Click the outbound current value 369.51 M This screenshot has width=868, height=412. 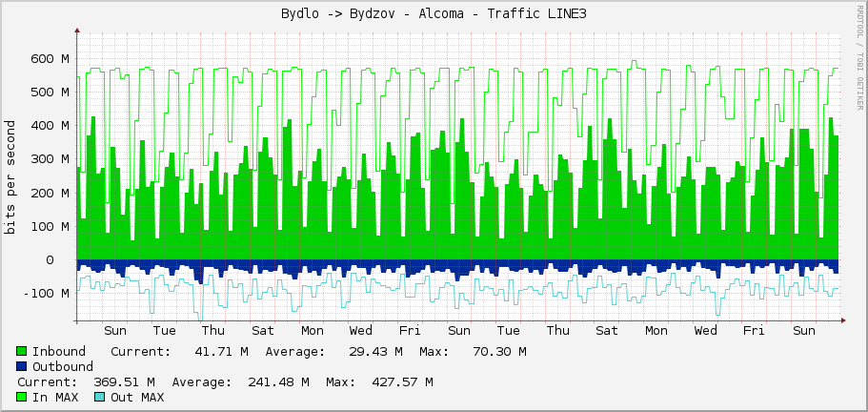[x=124, y=382]
